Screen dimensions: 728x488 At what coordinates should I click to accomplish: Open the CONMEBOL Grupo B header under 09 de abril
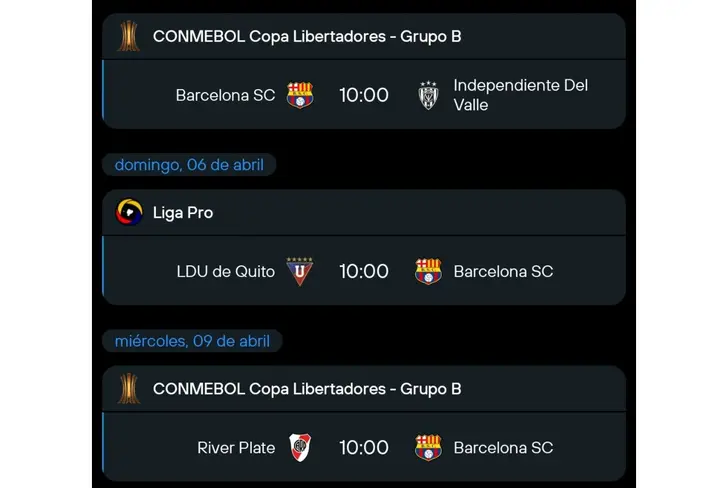point(364,389)
